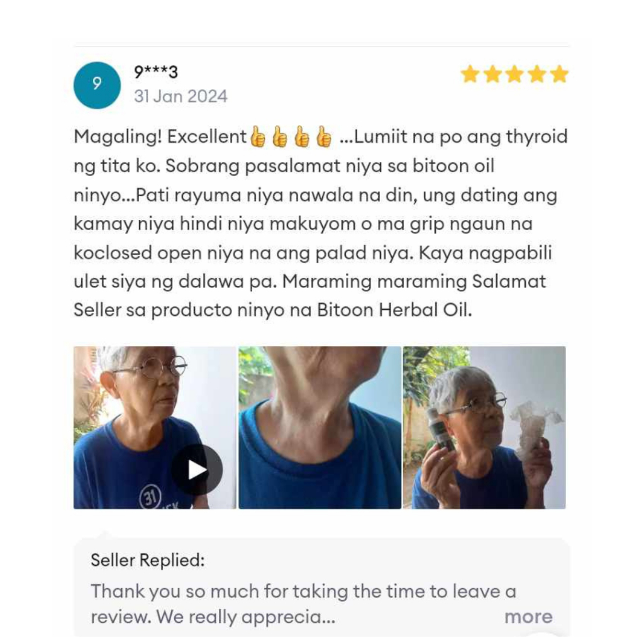
Task: Open photo of woman holding oil bottle
Action: 484,428
